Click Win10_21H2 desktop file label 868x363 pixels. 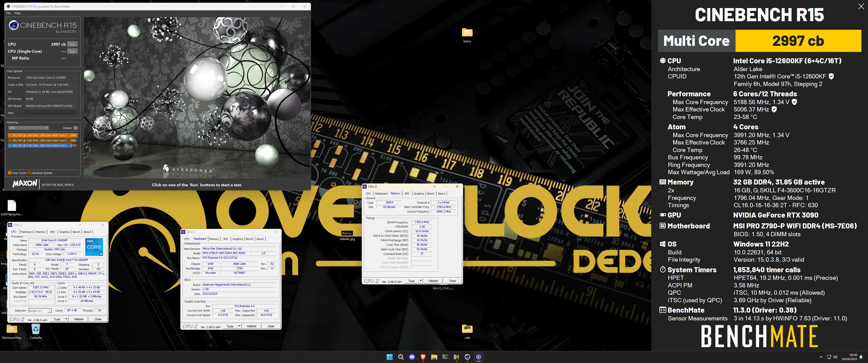443,288
